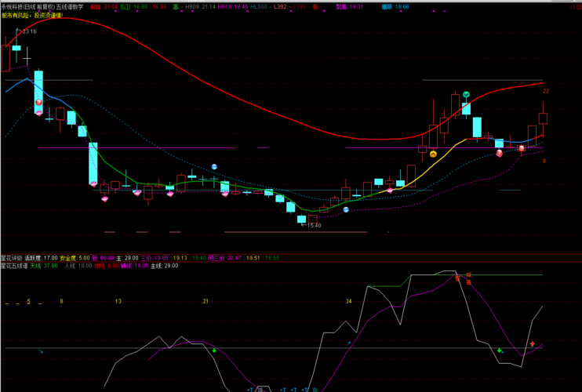This screenshot has height=392, width=582.
Task: Click the 星花评级 indicator name
Action: tap(12, 258)
